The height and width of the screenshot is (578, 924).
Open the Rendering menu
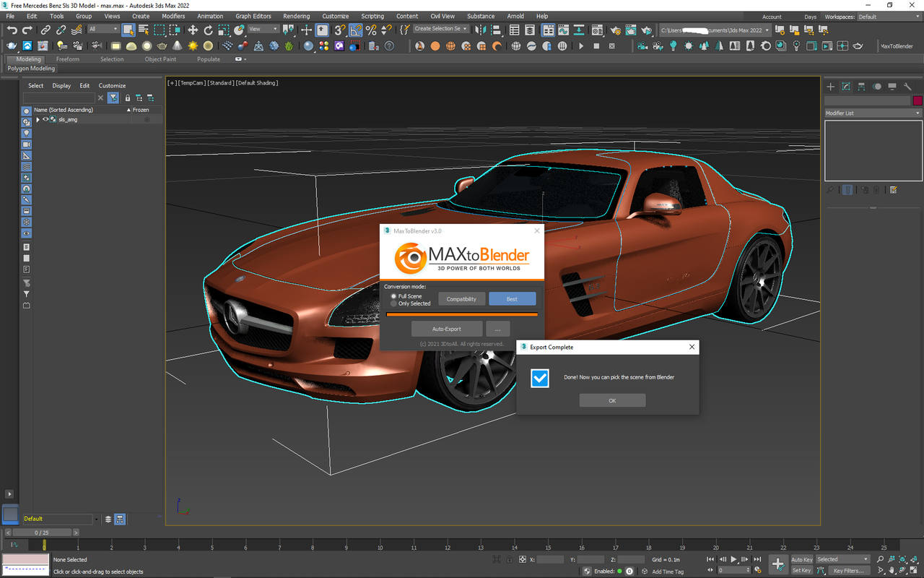[296, 16]
